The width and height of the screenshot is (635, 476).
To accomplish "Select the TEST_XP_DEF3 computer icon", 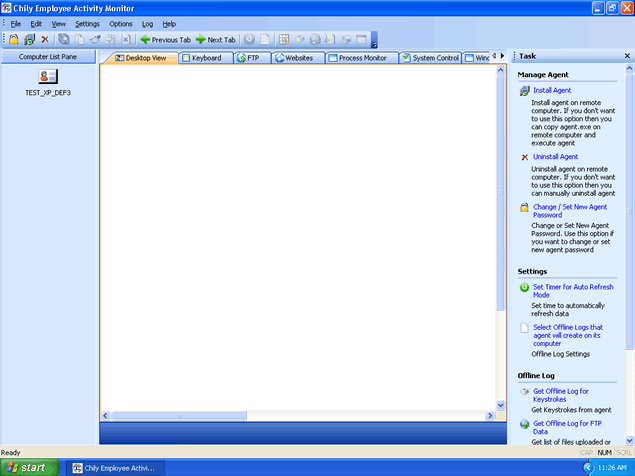I will pyautogui.click(x=48, y=77).
